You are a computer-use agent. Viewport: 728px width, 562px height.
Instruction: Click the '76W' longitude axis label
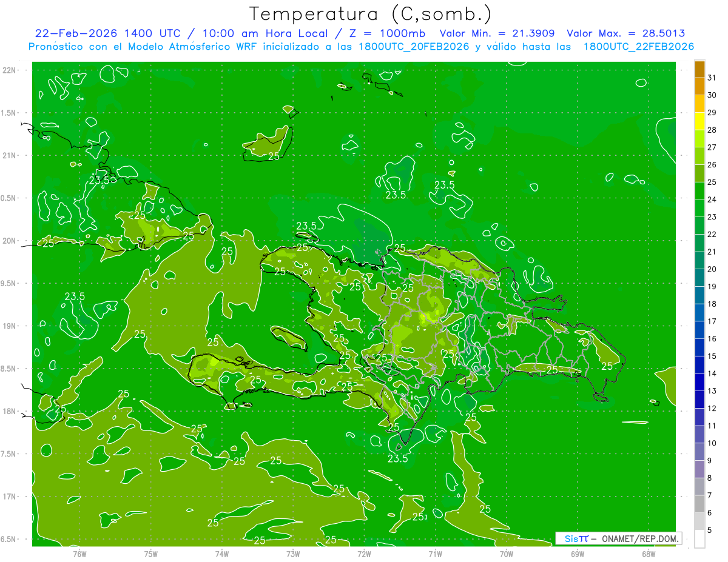click(x=79, y=554)
